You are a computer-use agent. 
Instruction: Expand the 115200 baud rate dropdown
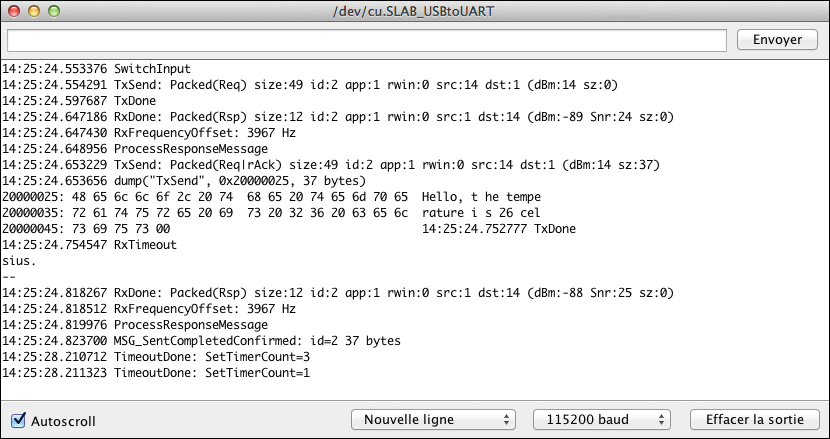[x=601, y=419]
